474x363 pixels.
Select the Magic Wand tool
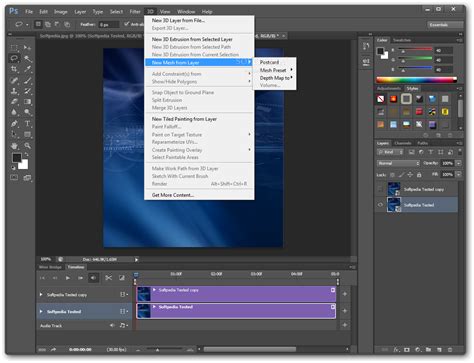(x=27, y=59)
